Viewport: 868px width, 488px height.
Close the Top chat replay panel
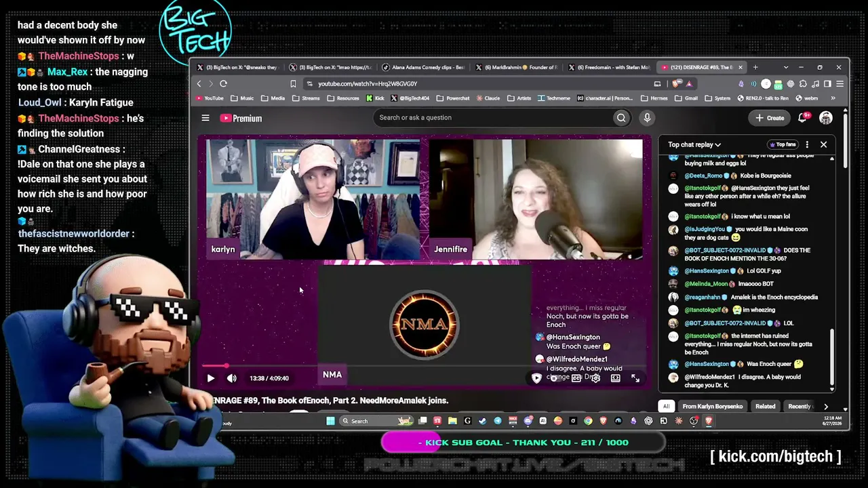coord(823,144)
